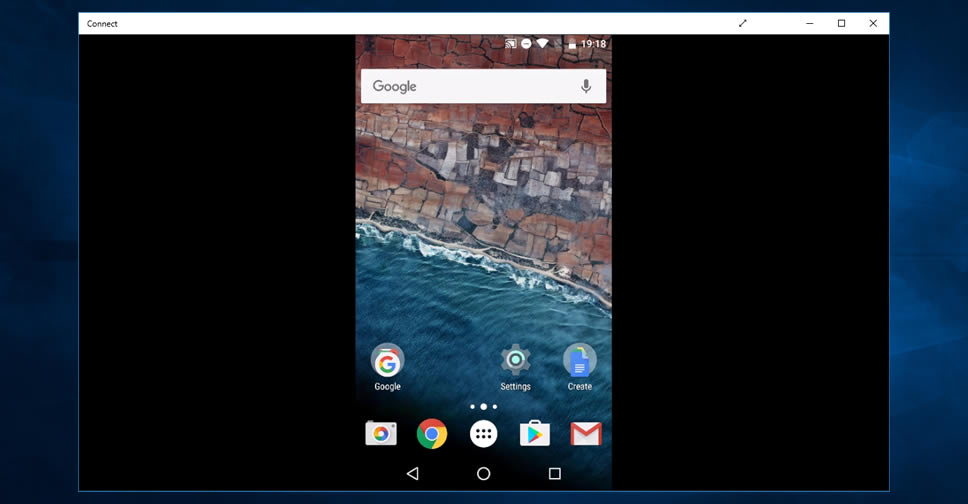
Task: Open the app drawer button
Action: tap(483, 434)
